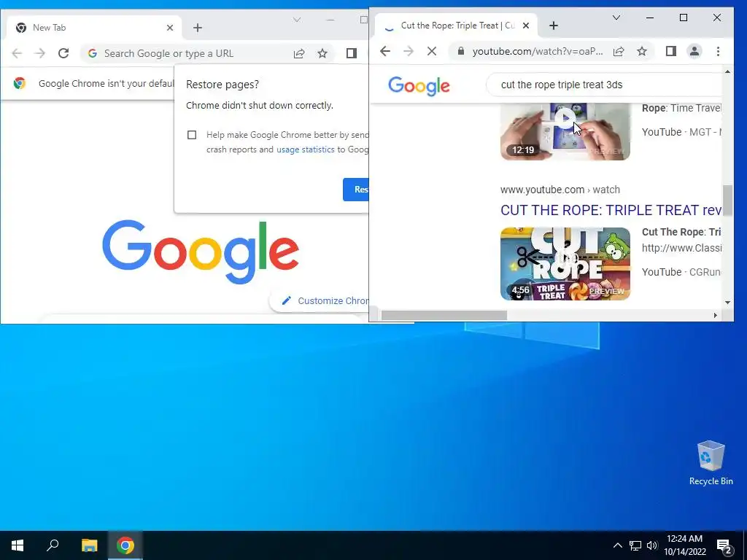Click scroll right arrow on results page
This screenshot has height=560, width=747.
tap(715, 315)
